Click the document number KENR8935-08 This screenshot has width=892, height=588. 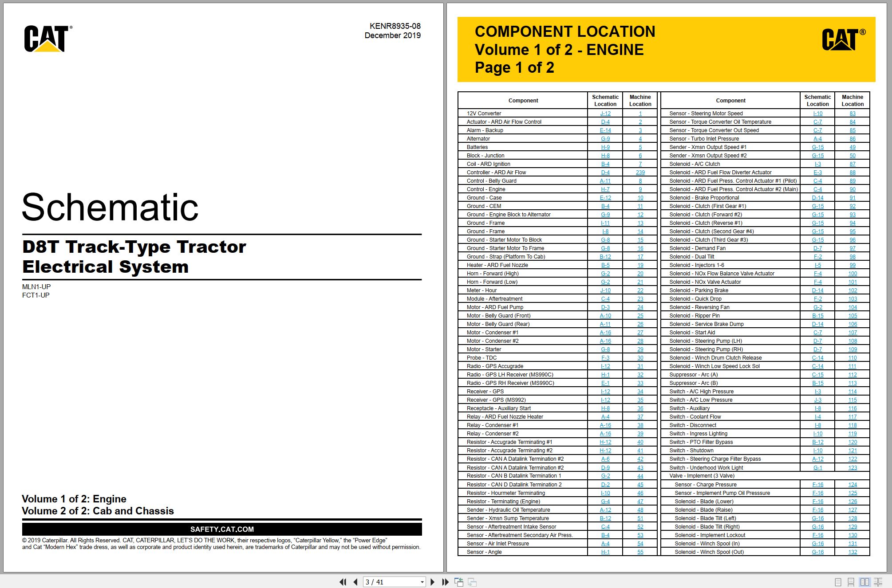point(395,26)
